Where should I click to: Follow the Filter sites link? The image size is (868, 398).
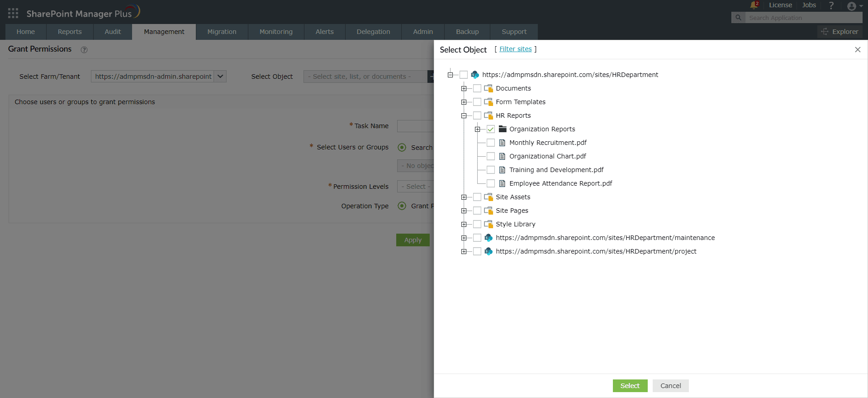click(x=515, y=49)
